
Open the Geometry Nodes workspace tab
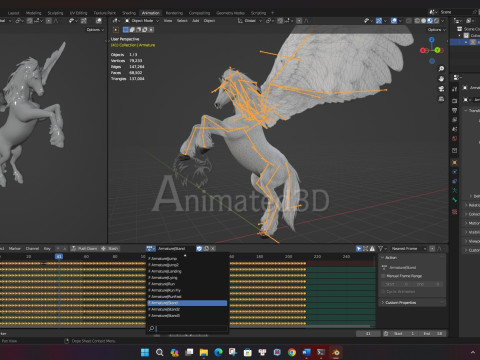(230, 13)
